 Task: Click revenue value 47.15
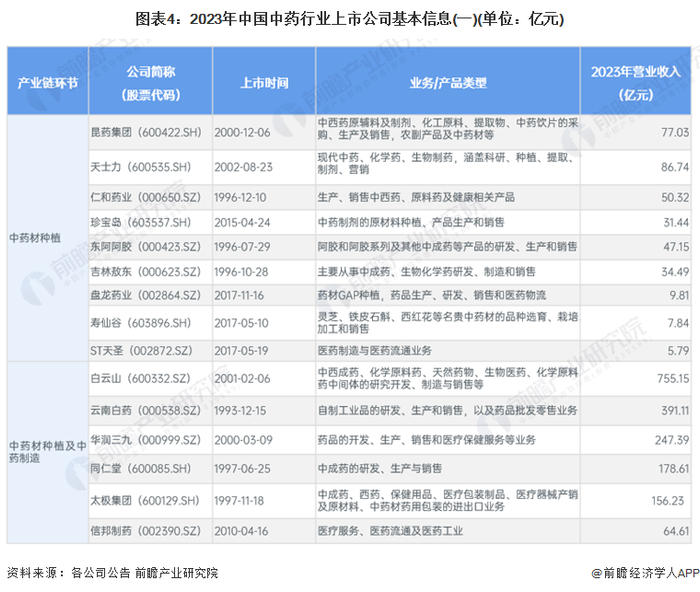676,247
